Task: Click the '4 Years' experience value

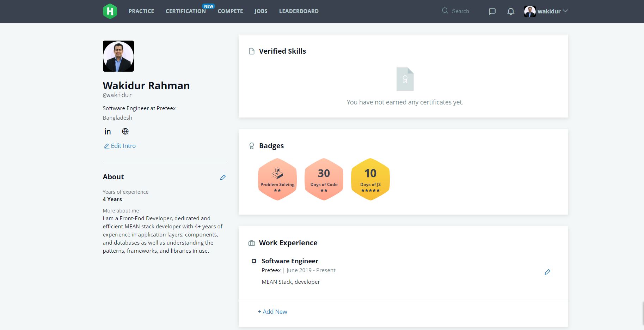Action: click(x=112, y=199)
